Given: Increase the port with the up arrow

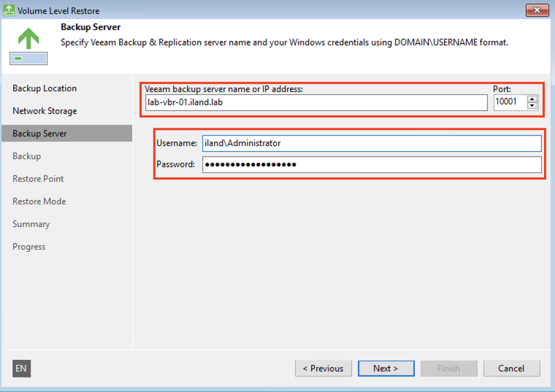Looking at the screenshot, I should point(532,99).
